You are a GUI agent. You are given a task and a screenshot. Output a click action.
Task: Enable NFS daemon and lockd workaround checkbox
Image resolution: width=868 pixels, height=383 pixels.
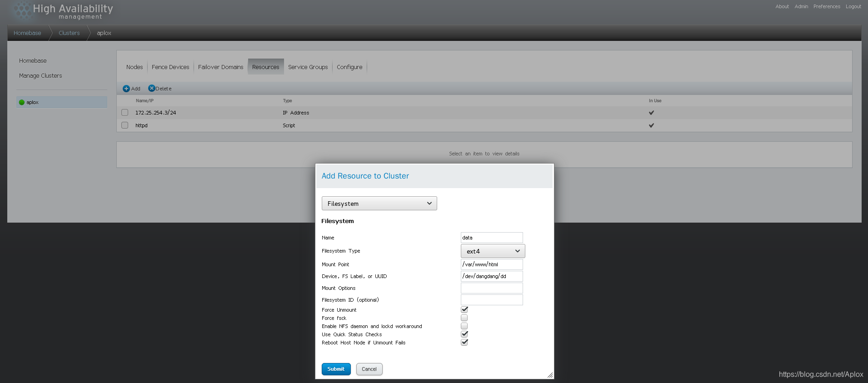pyautogui.click(x=464, y=326)
